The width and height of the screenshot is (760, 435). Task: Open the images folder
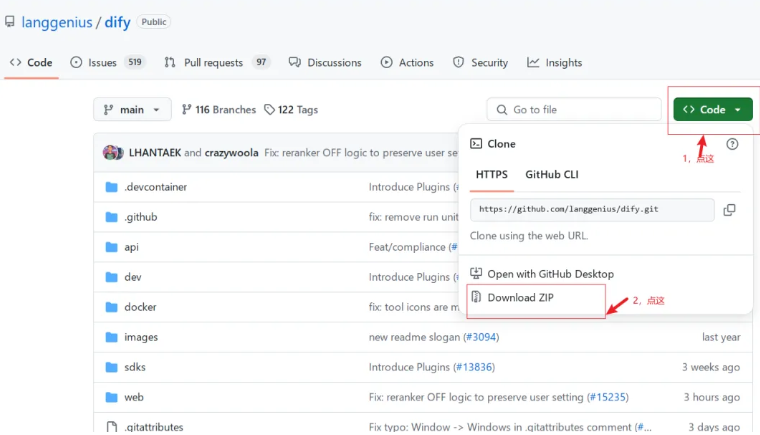pyautogui.click(x=141, y=338)
